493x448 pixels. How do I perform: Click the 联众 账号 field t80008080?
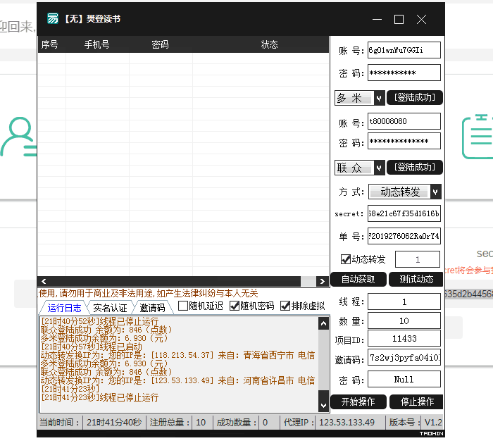point(404,121)
